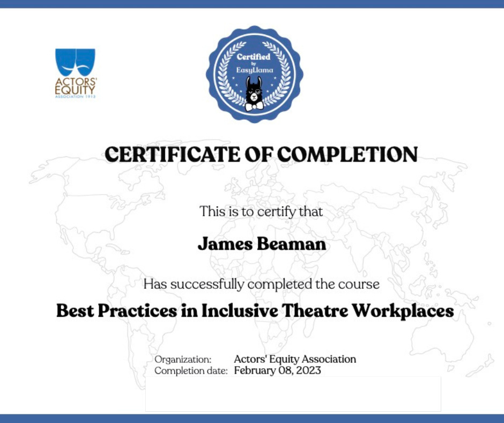
Task: Click course title 'Best Practices in Inclusive Theatre Workplaces'
Action: click(x=255, y=311)
